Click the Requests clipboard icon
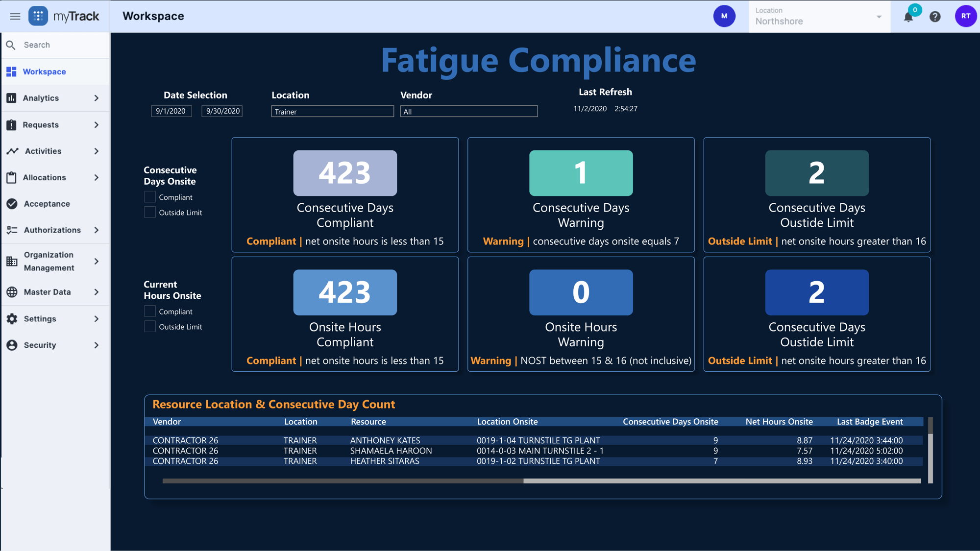This screenshot has width=980, height=551. [11, 125]
